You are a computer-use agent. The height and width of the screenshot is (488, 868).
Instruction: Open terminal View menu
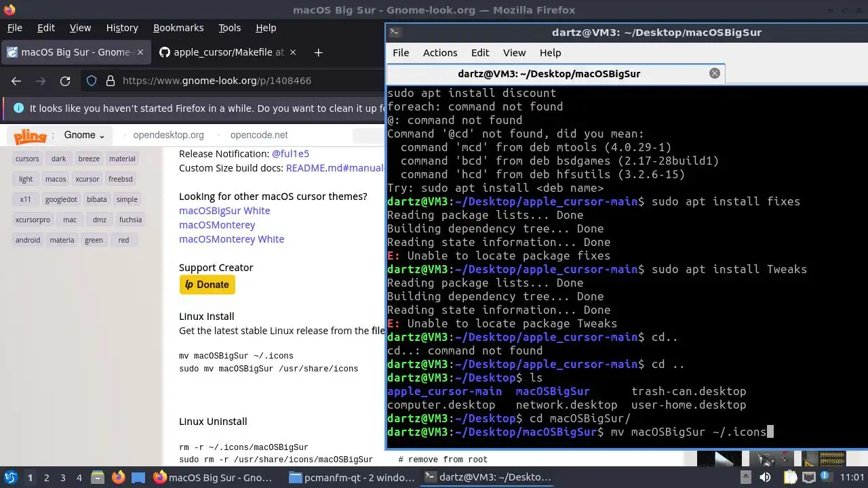pyautogui.click(x=514, y=52)
